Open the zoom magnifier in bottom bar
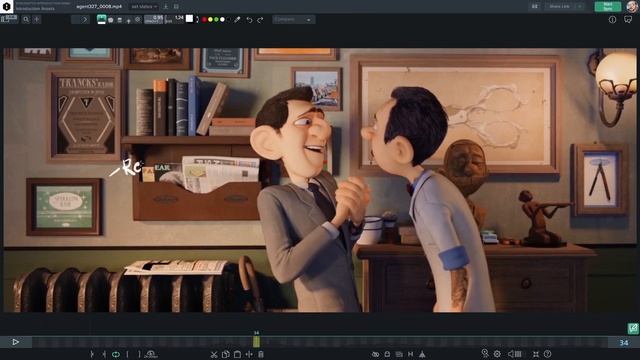The width and height of the screenshot is (640, 360). click(485, 353)
